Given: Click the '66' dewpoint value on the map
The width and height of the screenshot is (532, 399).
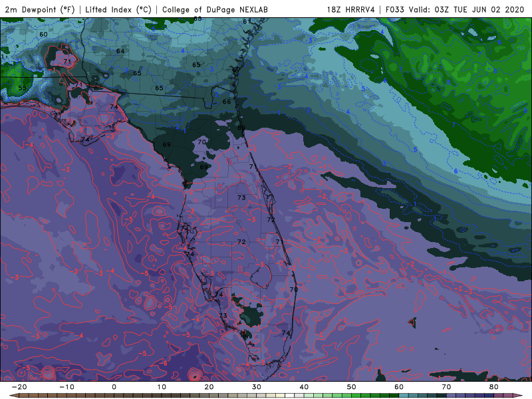Looking at the screenshot, I should point(227,102).
